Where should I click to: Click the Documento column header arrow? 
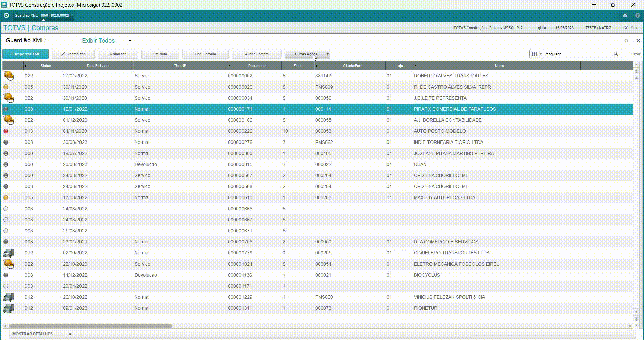[x=229, y=66]
